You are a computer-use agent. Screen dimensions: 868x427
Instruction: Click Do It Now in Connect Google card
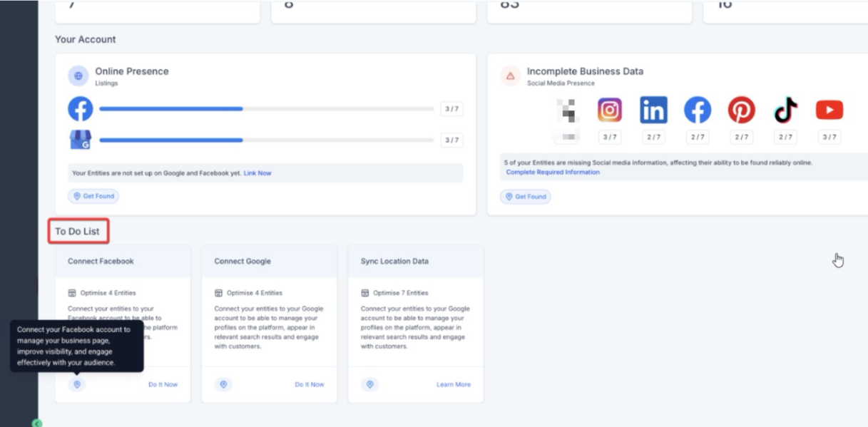pyautogui.click(x=309, y=384)
